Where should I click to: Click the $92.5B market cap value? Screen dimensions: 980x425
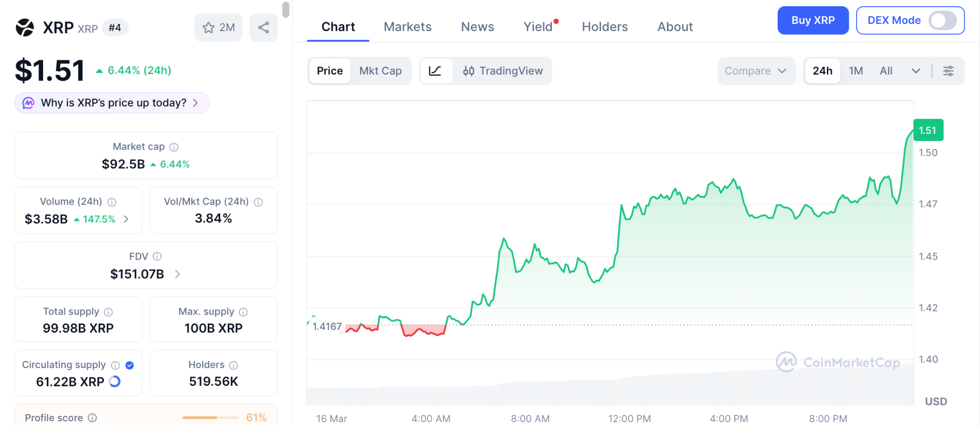coord(123,164)
